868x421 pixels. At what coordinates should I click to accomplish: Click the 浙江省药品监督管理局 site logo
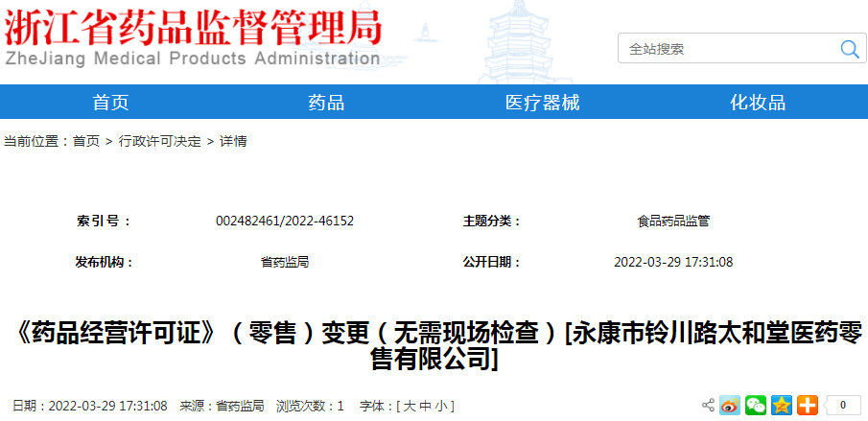(193, 37)
